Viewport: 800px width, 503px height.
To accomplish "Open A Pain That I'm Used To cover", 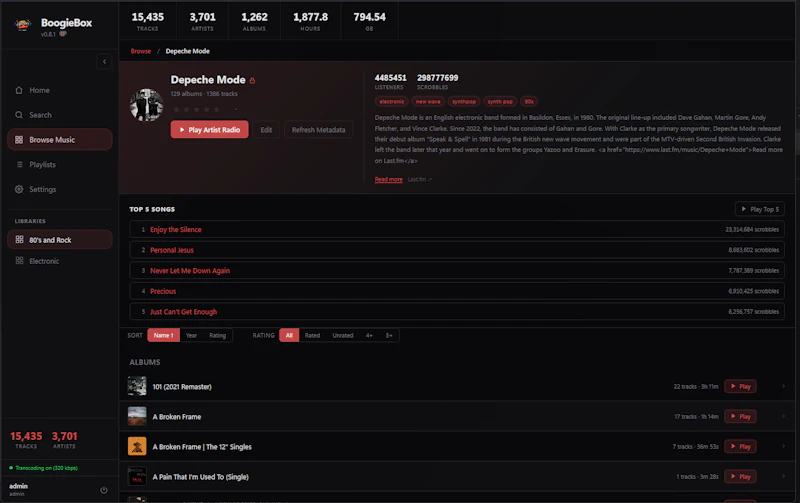I will (x=137, y=476).
